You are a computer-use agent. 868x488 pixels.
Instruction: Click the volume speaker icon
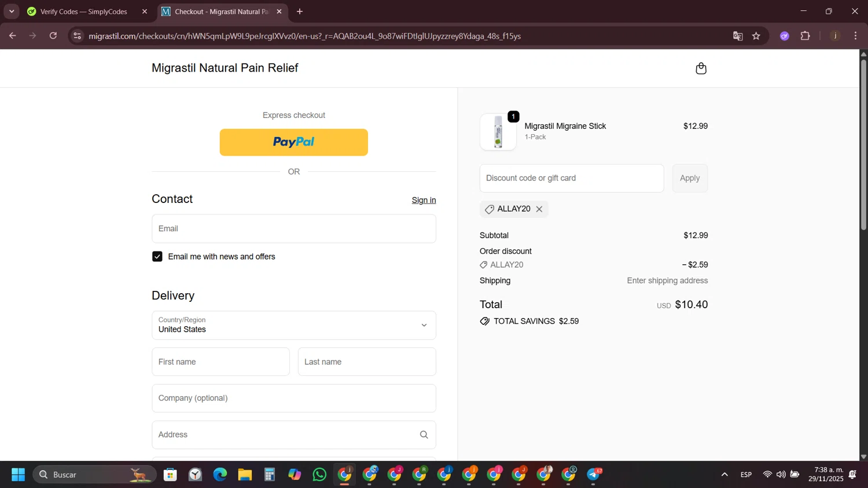pyautogui.click(x=781, y=475)
